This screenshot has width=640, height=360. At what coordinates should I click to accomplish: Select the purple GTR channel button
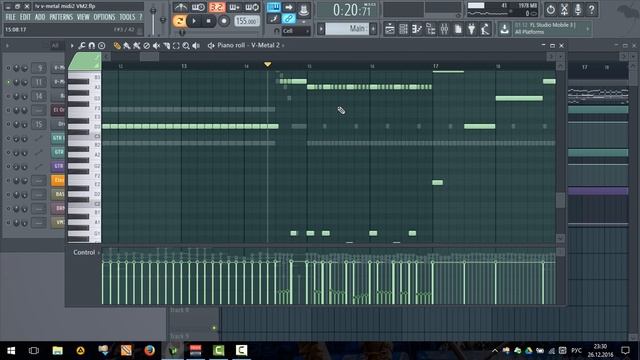click(x=58, y=166)
